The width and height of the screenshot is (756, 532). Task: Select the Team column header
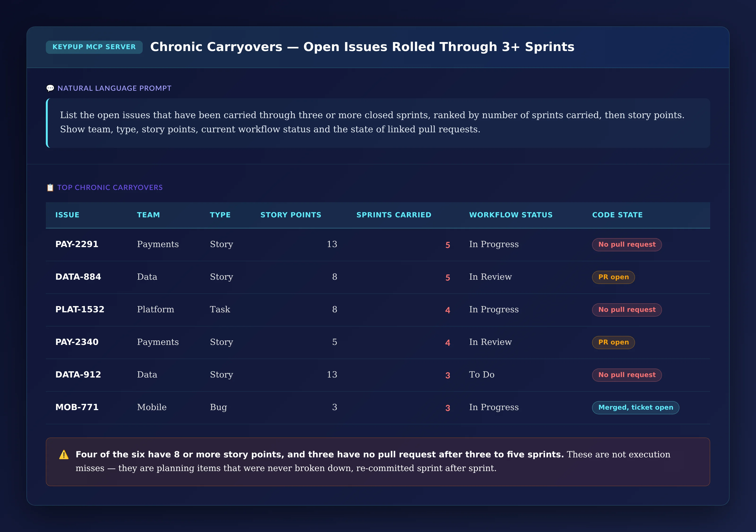click(149, 215)
